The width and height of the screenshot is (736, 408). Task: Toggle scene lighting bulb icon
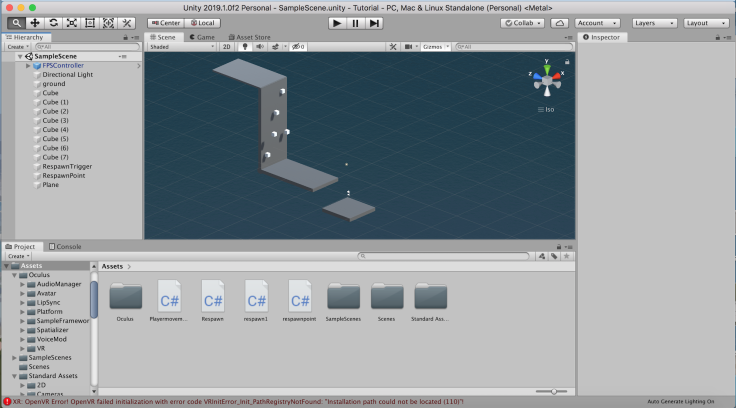244,46
